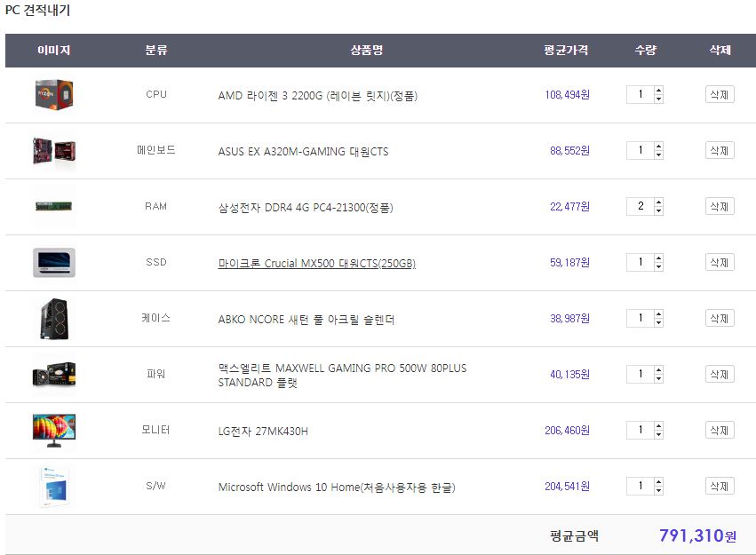The image size is (756, 555).
Task: Click the 상품명 column header
Action: click(366, 51)
